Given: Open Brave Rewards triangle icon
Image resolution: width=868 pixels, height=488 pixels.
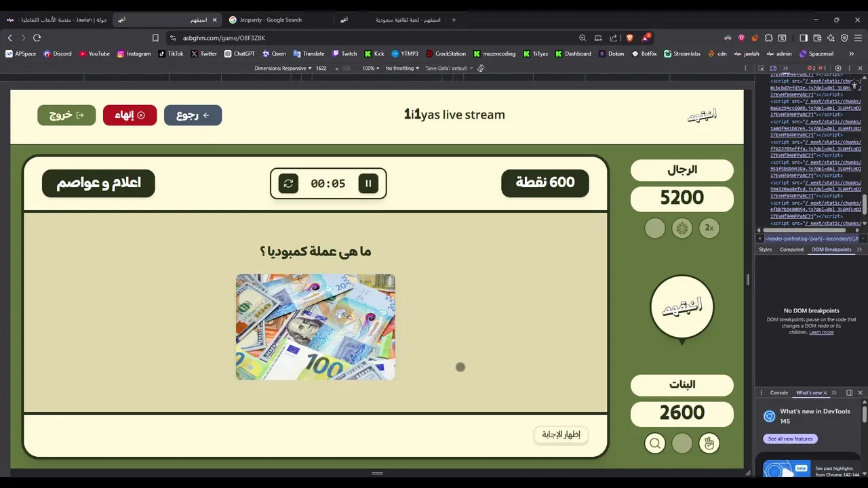Looking at the screenshot, I should tap(646, 38).
